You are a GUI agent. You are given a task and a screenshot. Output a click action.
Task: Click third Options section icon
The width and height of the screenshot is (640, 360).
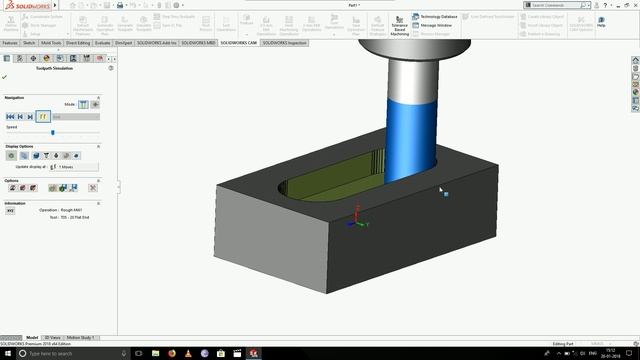33,188
